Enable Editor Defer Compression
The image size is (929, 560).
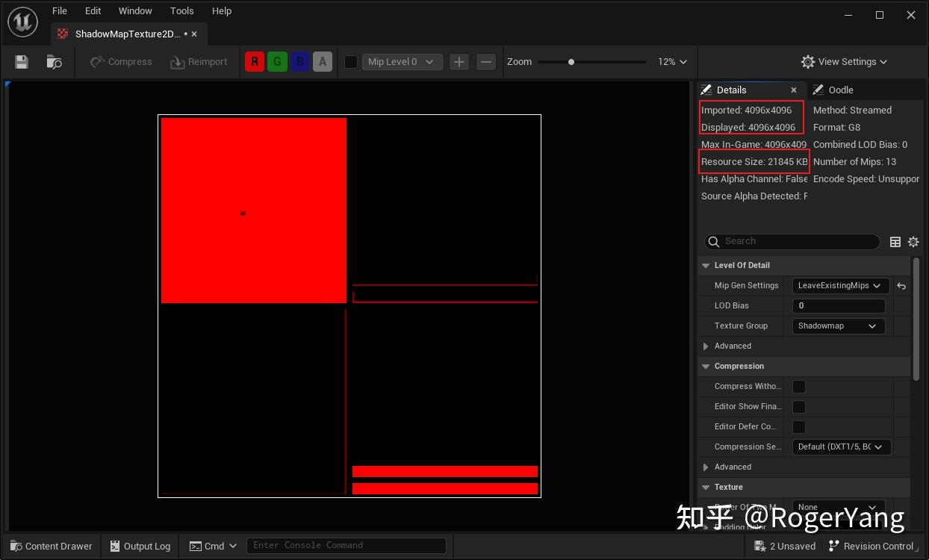(x=798, y=426)
